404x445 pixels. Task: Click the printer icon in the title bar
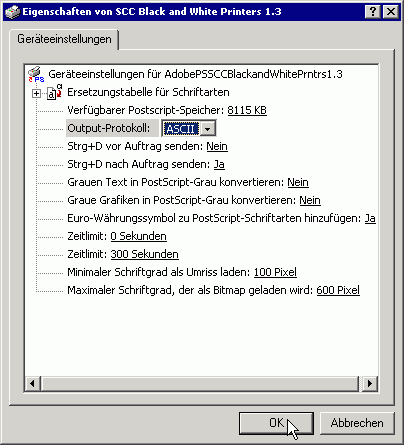[13, 12]
